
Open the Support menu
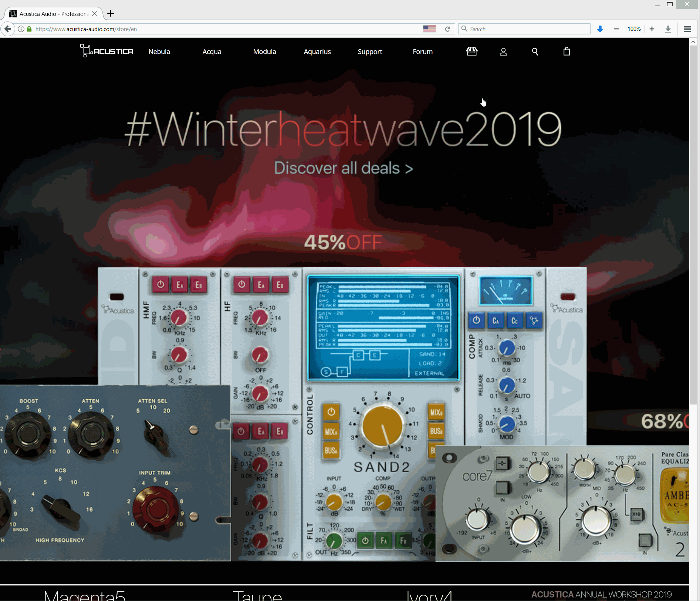[x=370, y=51]
